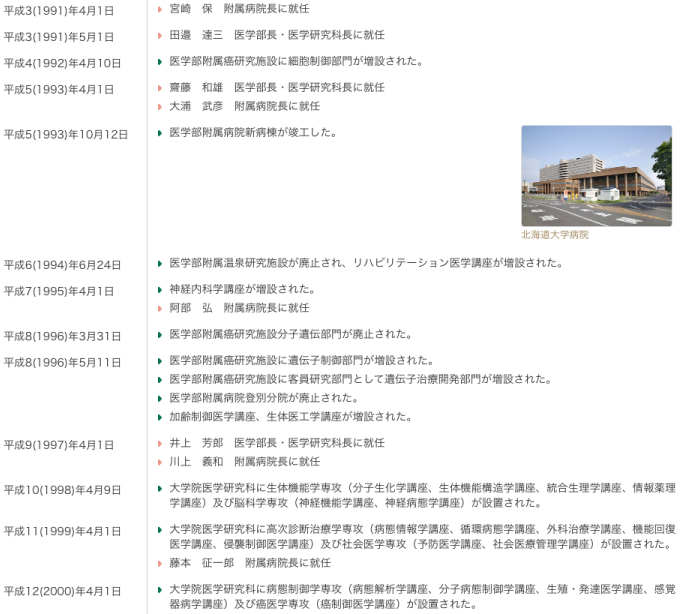Click the green arrow bullet beside 高次診断治療学専攻 paragraph
The image size is (681, 614).
(160, 530)
